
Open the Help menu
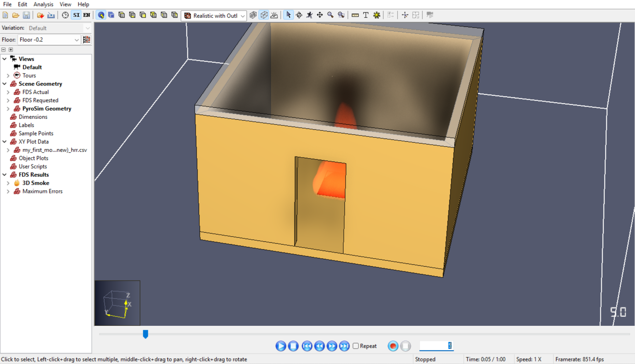pyautogui.click(x=83, y=4)
